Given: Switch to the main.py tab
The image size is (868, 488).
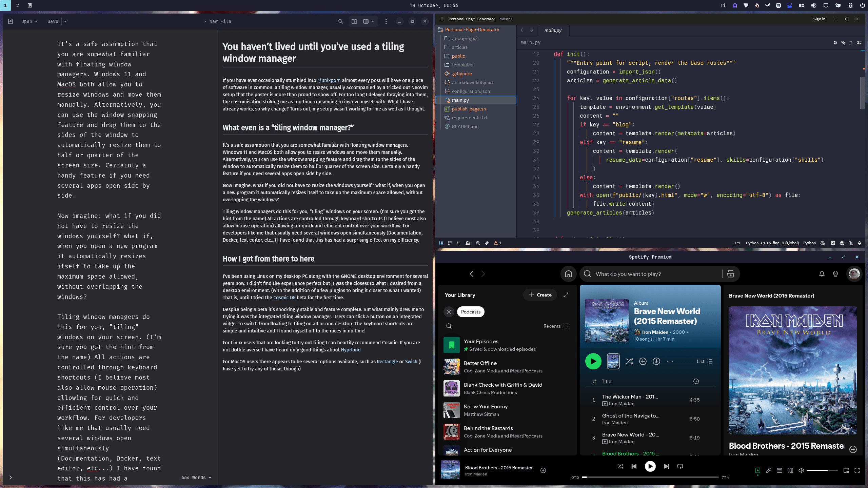Looking at the screenshot, I should (553, 30).
